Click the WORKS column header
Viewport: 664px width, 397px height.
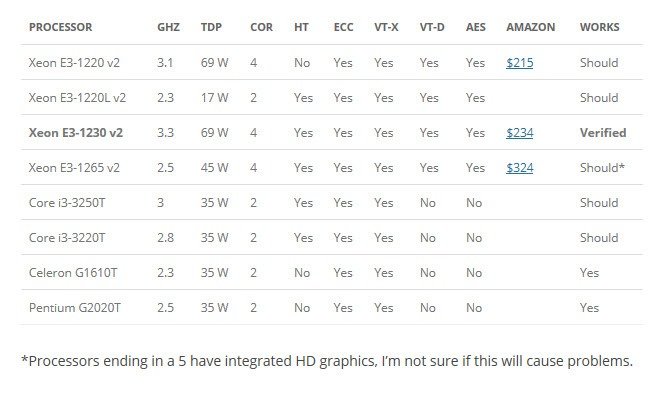coord(600,27)
